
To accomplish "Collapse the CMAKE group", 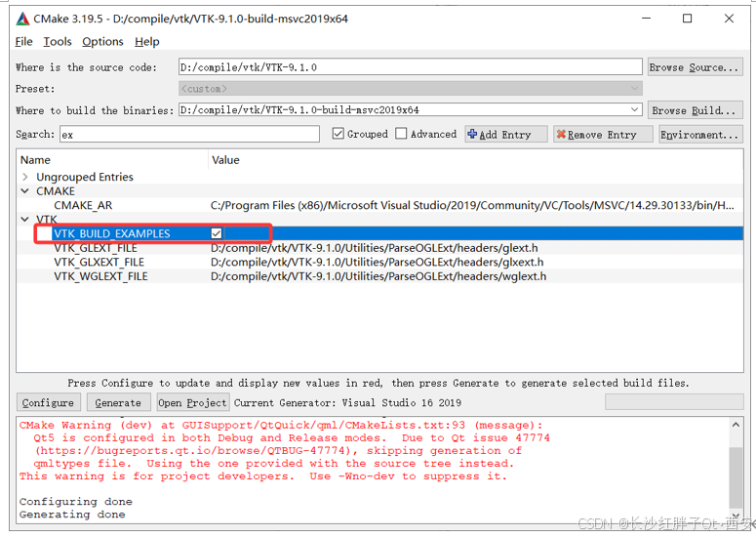I will pyautogui.click(x=25, y=191).
